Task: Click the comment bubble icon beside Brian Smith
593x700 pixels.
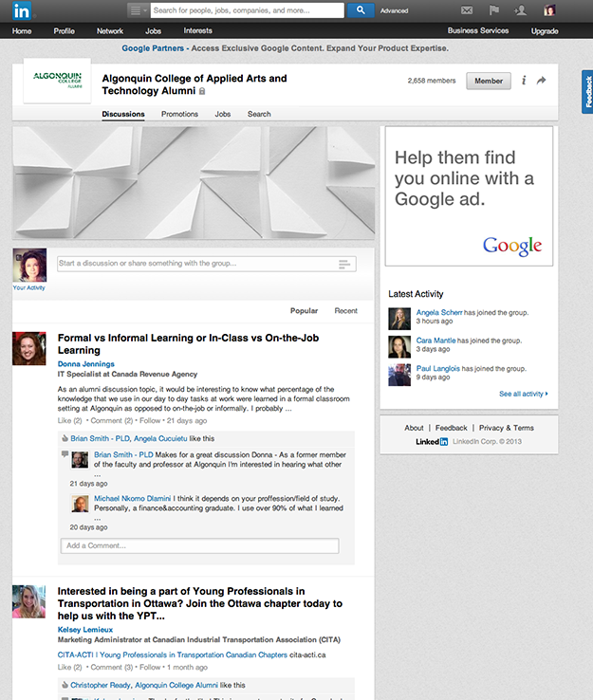Action: pos(65,454)
